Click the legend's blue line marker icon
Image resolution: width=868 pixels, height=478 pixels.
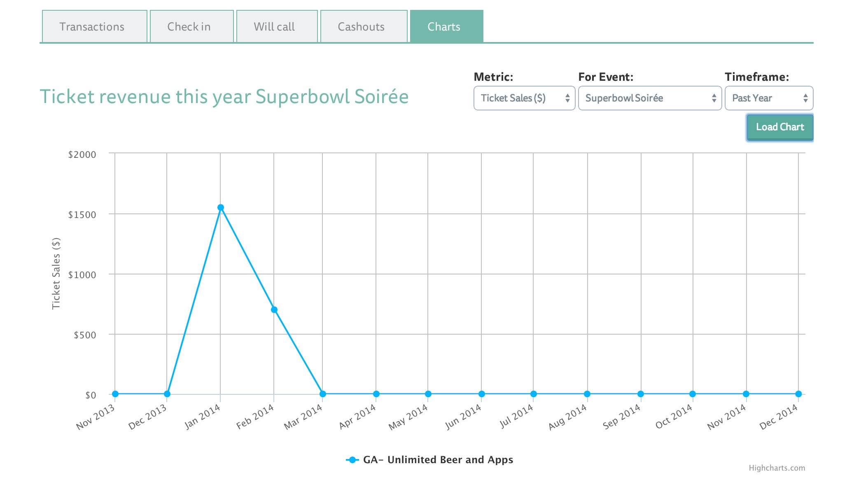pyautogui.click(x=352, y=460)
